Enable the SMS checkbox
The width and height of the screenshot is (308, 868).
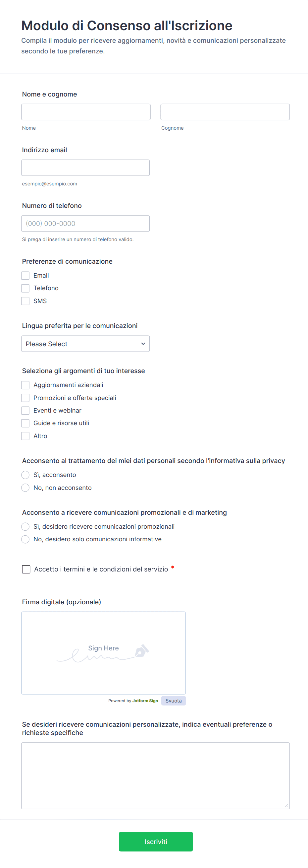click(26, 301)
